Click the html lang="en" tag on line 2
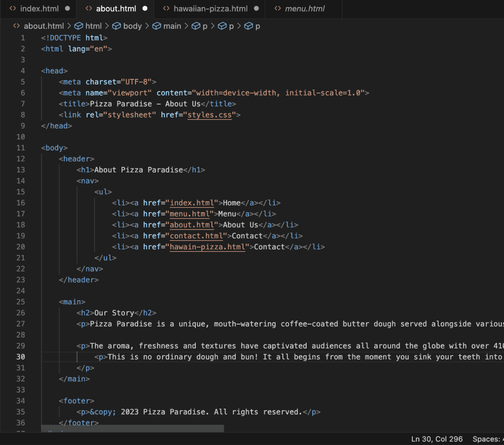Viewport: 504px width, 445px height. point(76,49)
